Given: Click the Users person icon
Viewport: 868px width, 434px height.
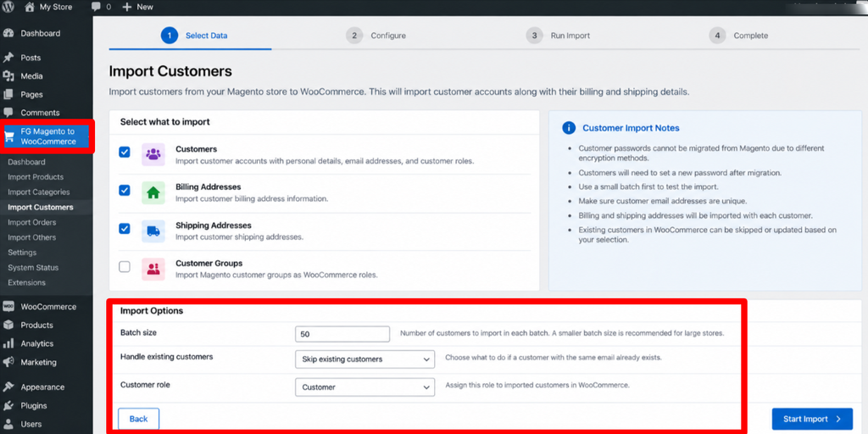Looking at the screenshot, I should [x=8, y=424].
